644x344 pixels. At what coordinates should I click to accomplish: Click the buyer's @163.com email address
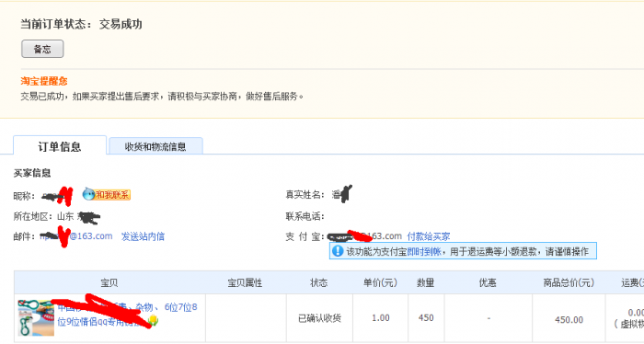(x=76, y=236)
